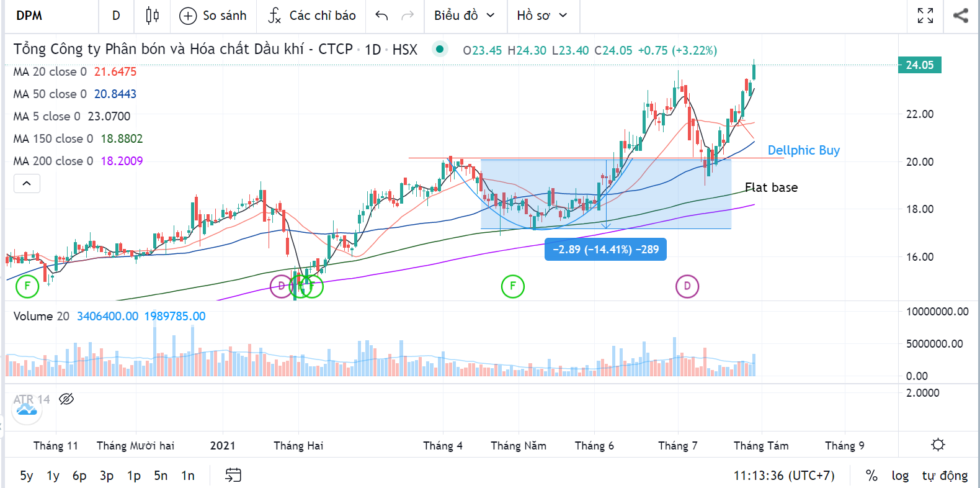This screenshot has height=488, width=980.
Task: Open chart settings gear icon
Action: (x=938, y=445)
